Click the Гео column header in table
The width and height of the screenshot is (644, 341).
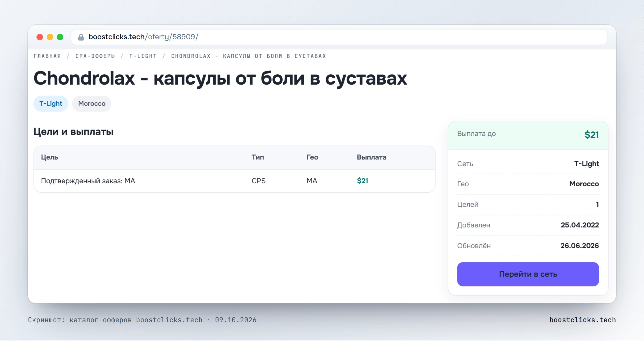312,157
